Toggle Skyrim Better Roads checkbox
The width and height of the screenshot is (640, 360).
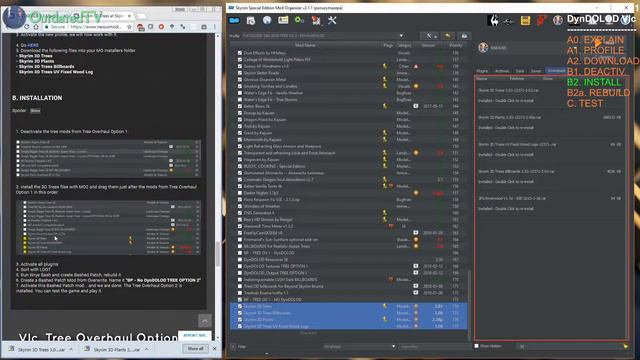point(240,73)
